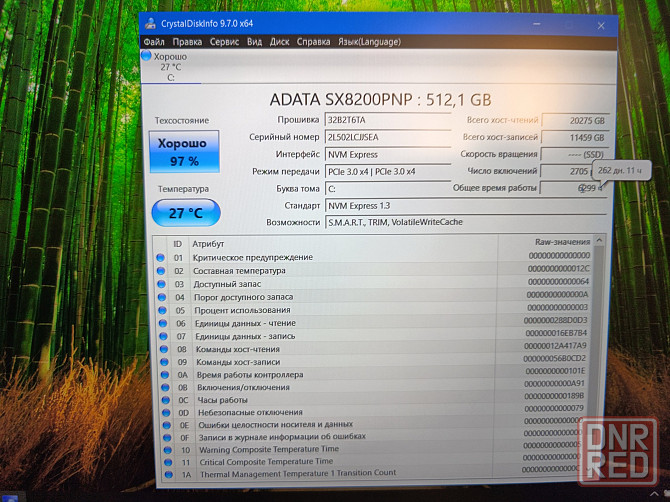
Task: Click the Общее время работы value field
Action: point(573,188)
